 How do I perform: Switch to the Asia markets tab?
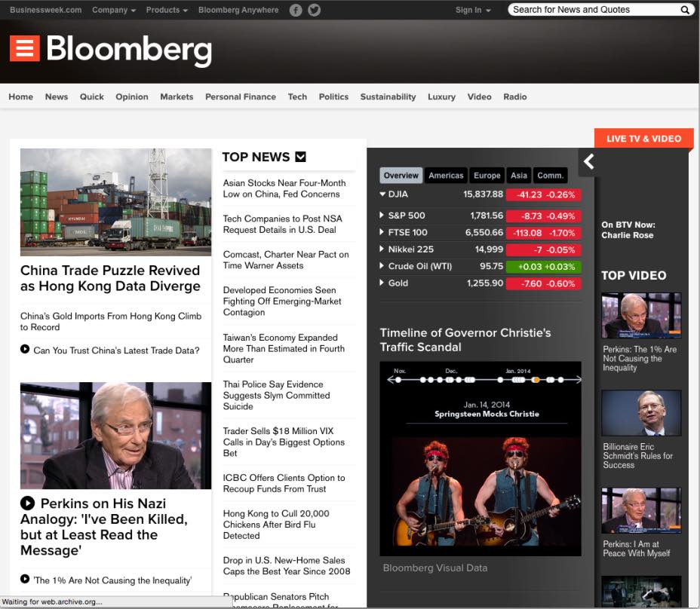tap(519, 176)
